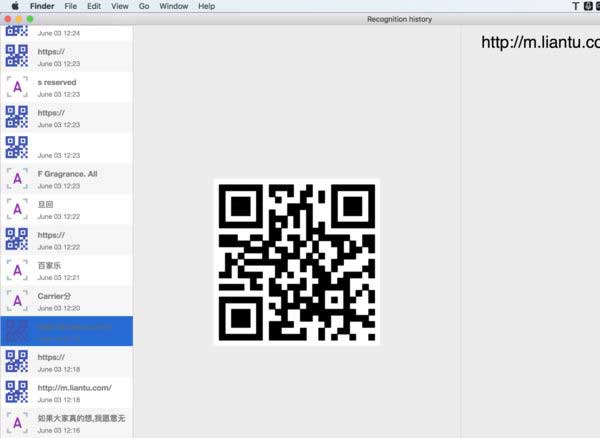This screenshot has width=600, height=438.
Task: Select the 旦回 history entry
Action: point(67,209)
